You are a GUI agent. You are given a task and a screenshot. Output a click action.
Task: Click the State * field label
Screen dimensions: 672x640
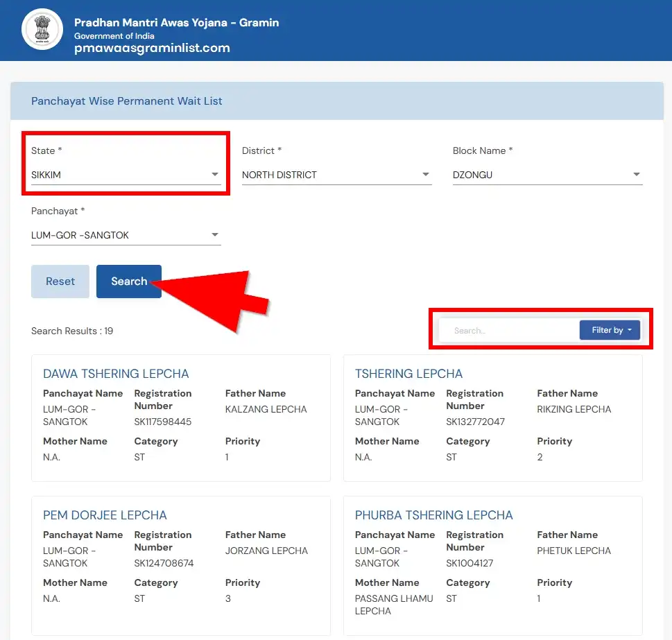46,150
